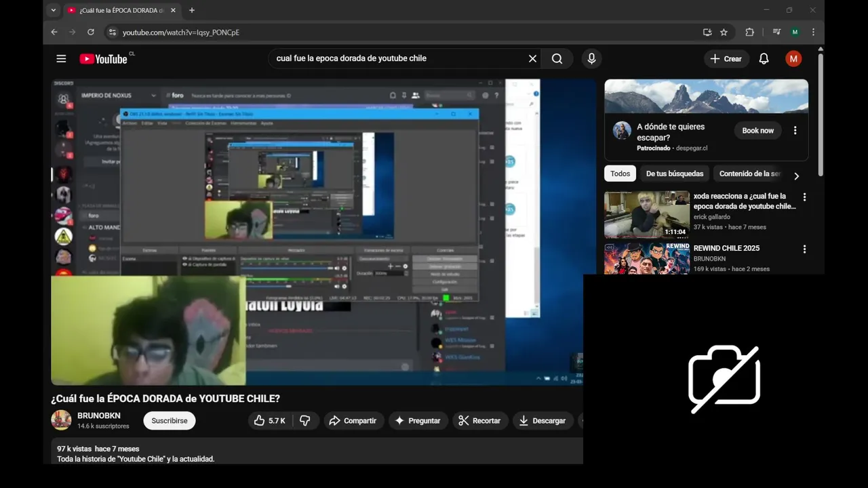Clear the search box text
The width and height of the screenshot is (868, 488).
tap(532, 59)
